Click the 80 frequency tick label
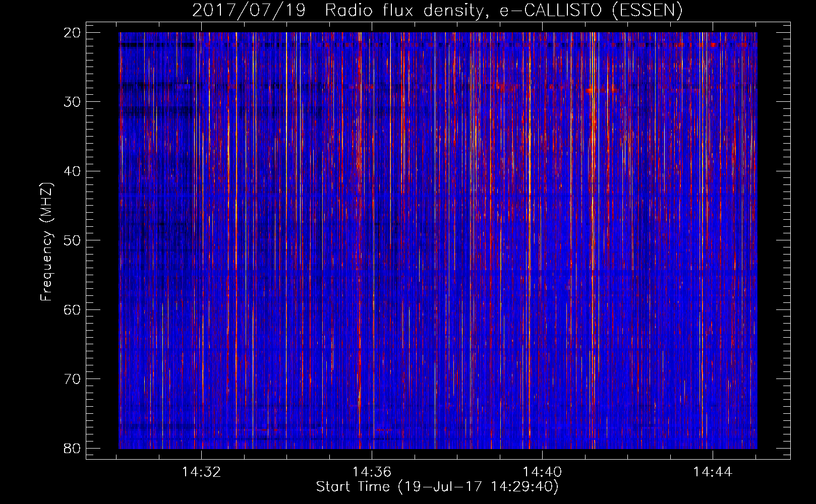816x504 pixels. point(73,449)
